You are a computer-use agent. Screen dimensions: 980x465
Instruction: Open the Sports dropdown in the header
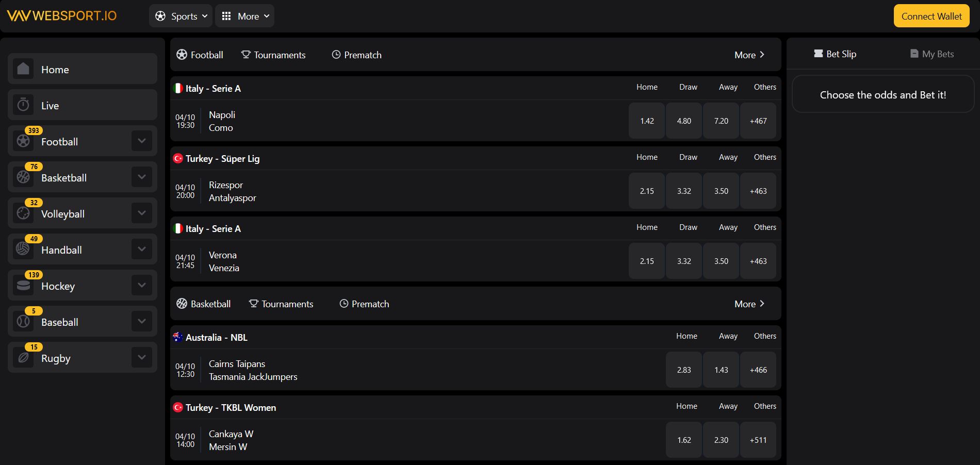point(180,15)
